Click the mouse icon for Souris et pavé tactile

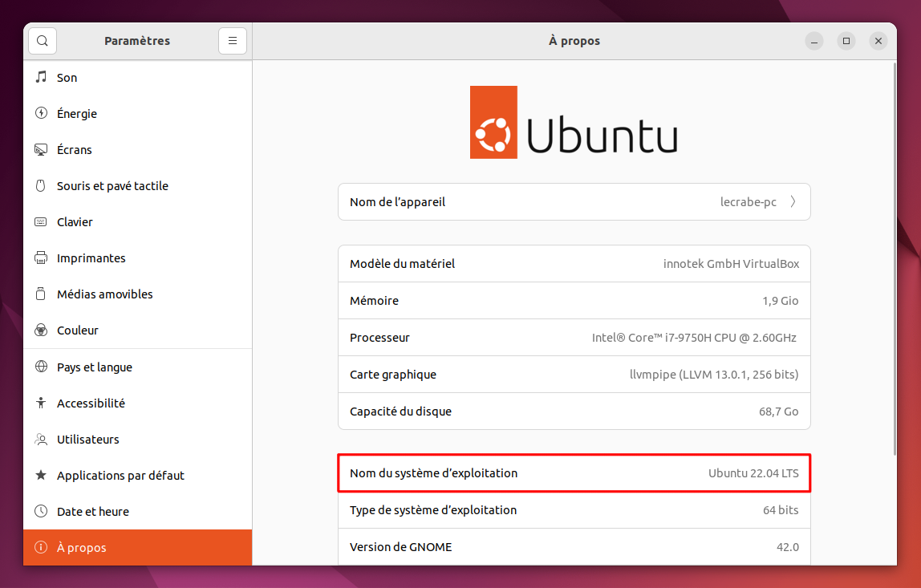(41, 185)
